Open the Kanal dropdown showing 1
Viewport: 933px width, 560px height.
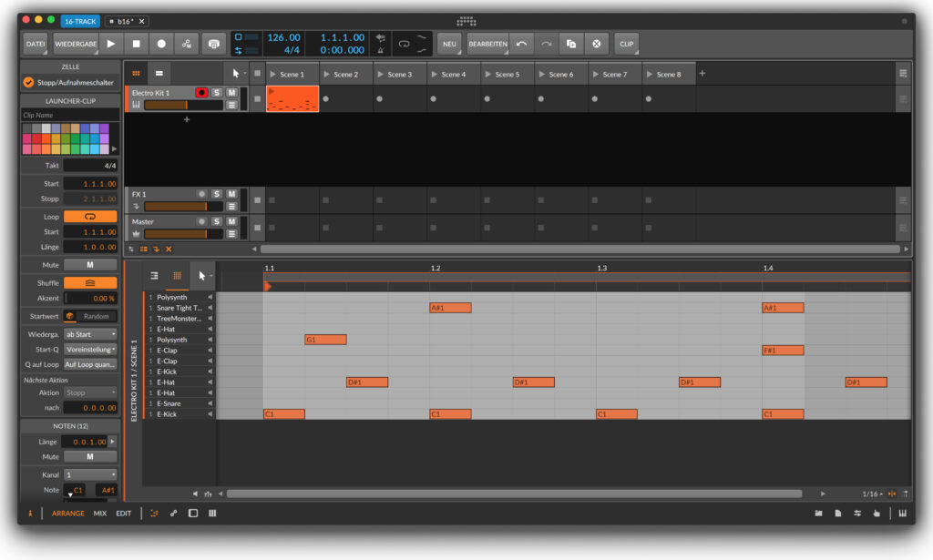(x=90, y=474)
